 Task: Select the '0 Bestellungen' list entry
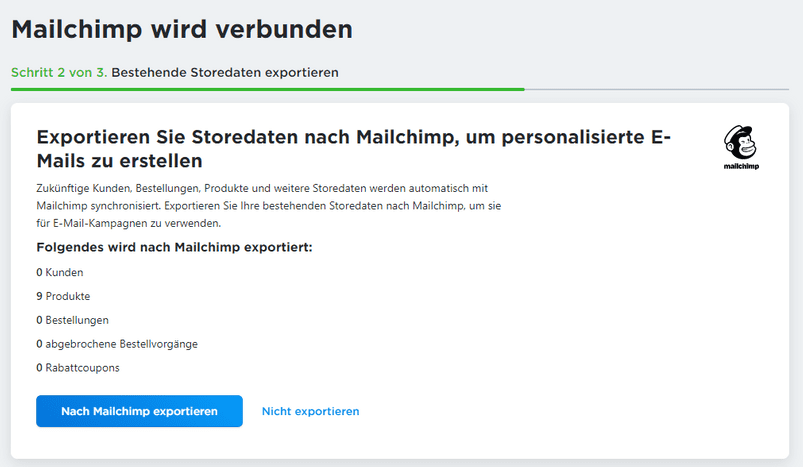coord(72,320)
